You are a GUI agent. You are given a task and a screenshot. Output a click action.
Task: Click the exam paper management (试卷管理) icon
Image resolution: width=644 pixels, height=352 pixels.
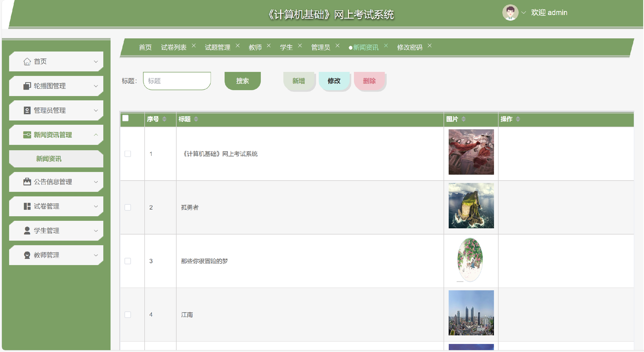coord(27,206)
